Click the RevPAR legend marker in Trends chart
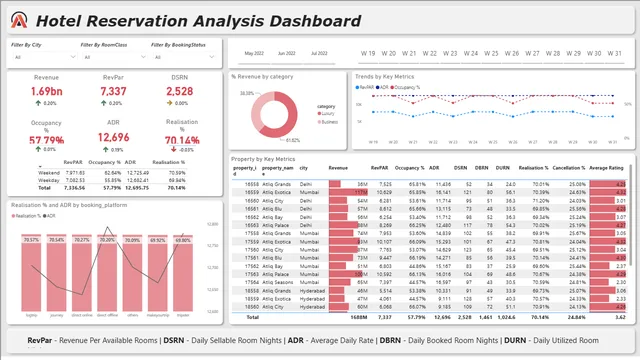The height and width of the screenshot is (360, 640). tap(357, 87)
